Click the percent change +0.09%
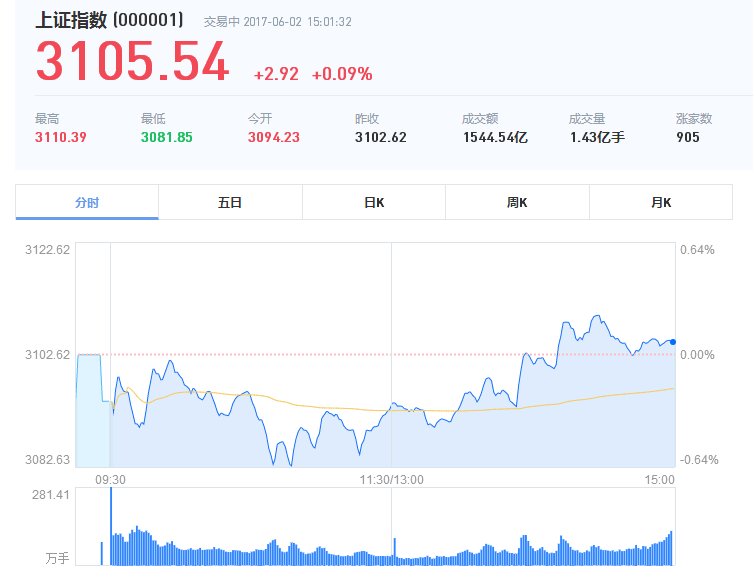Screen dimensions: 753x582 pos(342,74)
